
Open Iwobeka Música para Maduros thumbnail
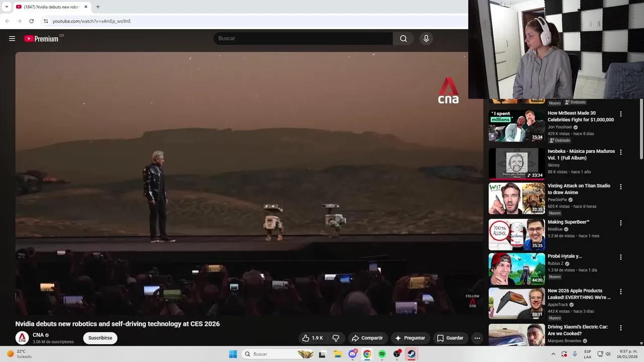[x=517, y=164]
